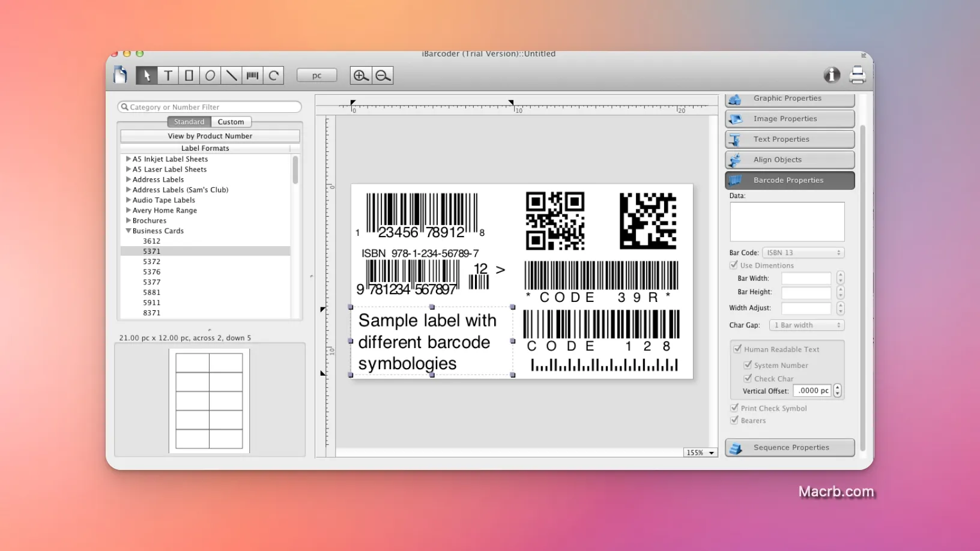
Task: Click the search magnifier in filter field
Action: (125, 107)
